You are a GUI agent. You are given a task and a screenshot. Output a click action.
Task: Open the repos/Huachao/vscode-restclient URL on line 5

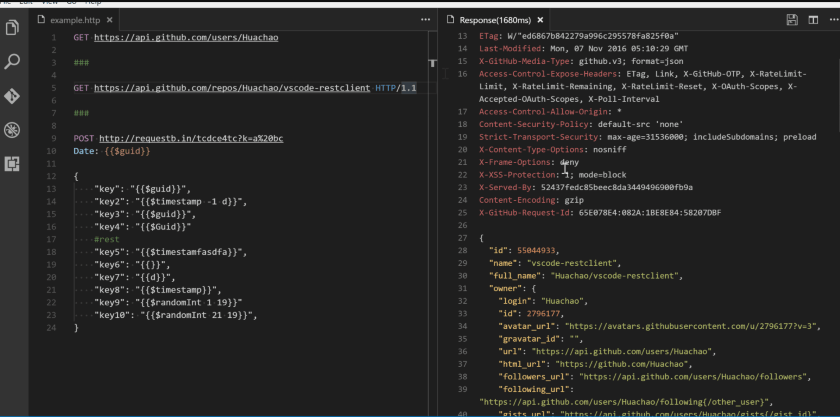click(232, 88)
